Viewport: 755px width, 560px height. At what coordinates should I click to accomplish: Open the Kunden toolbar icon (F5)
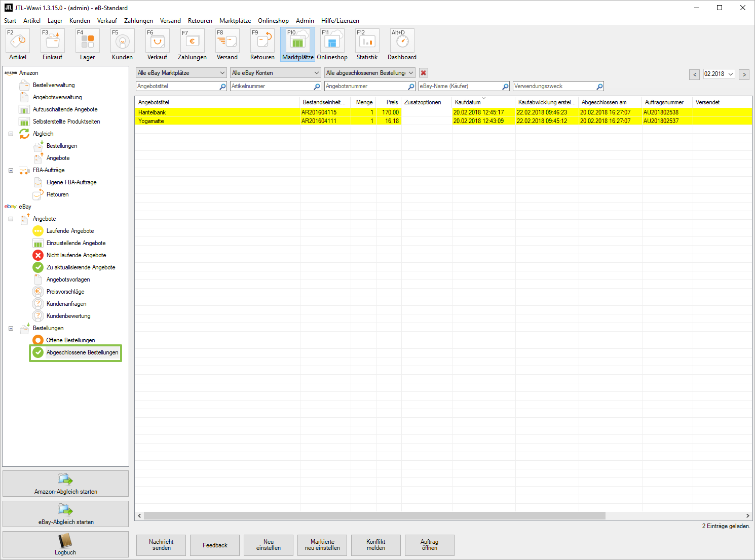123,45
